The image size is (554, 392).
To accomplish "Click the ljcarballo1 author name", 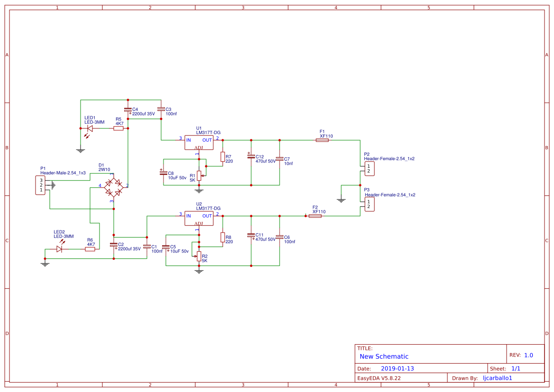I will 497,378.
